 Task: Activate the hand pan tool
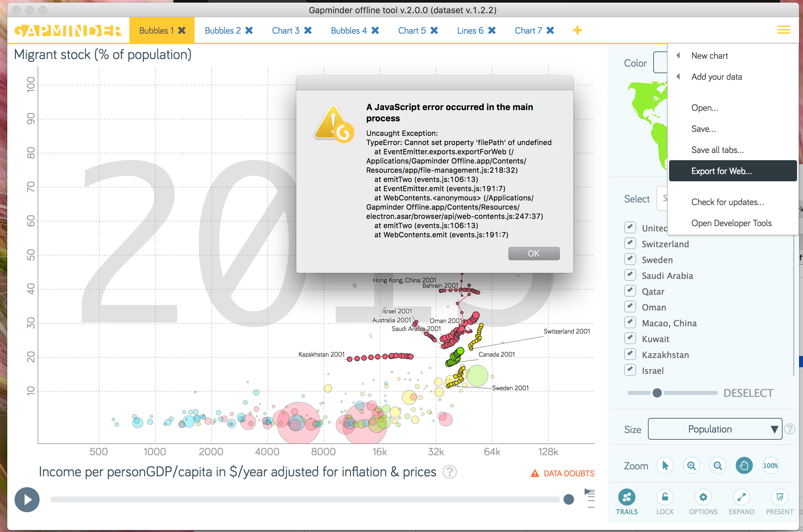(x=744, y=465)
